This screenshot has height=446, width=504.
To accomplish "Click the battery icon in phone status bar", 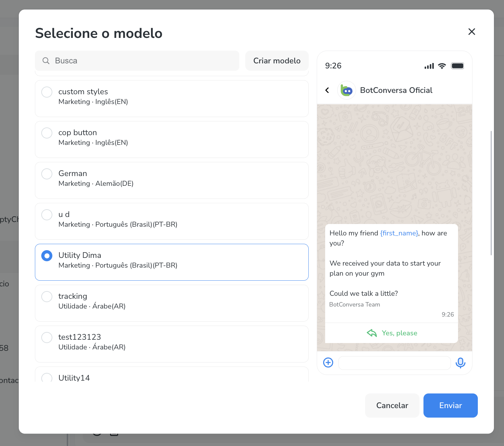I will (457, 66).
